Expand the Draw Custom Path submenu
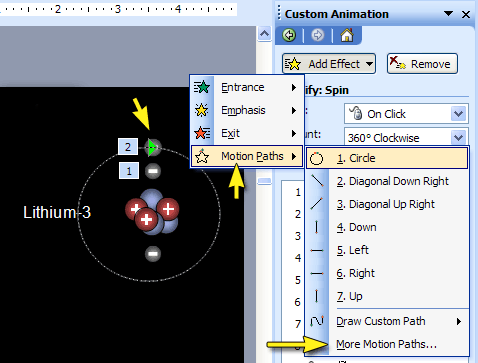Viewport: 478px width, 363px height. [x=387, y=321]
